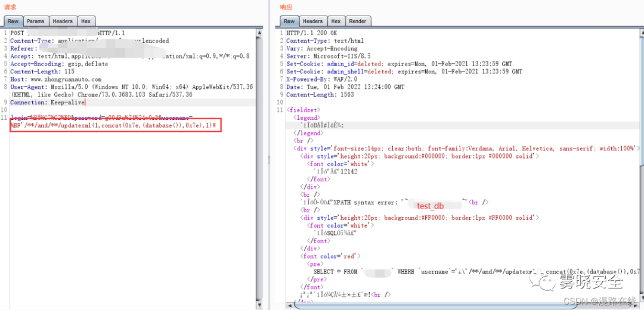Click the request panel scrollbar down arrow
This screenshot has height=310, width=644.
pyautogui.click(x=259, y=305)
